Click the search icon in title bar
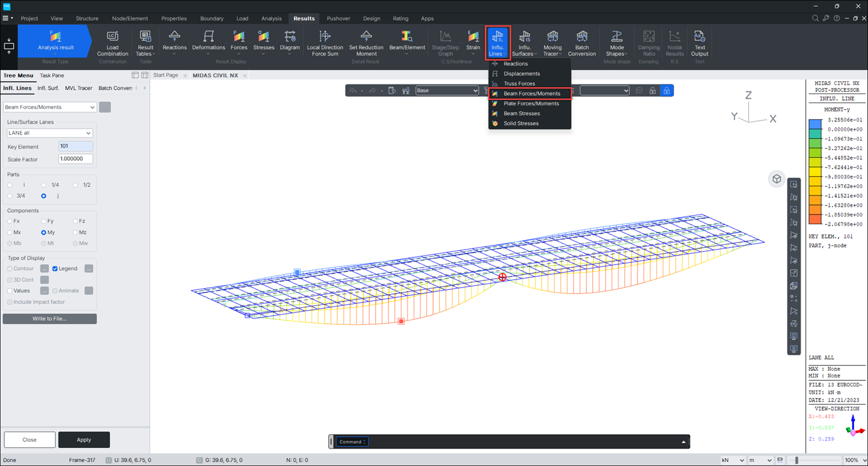This screenshot has width=868, height=466. [816, 19]
